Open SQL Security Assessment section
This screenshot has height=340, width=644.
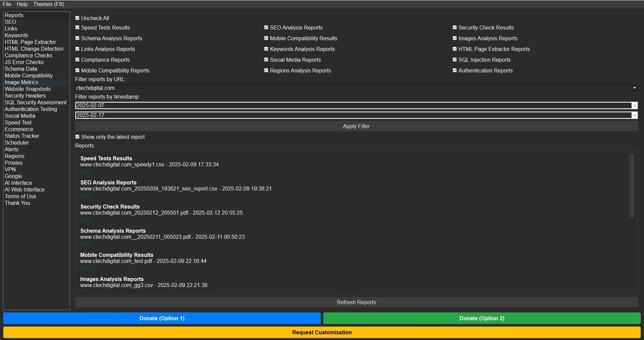[x=36, y=102]
